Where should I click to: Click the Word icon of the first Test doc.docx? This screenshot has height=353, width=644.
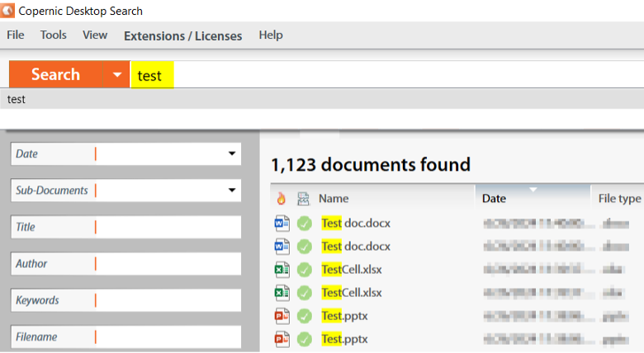282,224
